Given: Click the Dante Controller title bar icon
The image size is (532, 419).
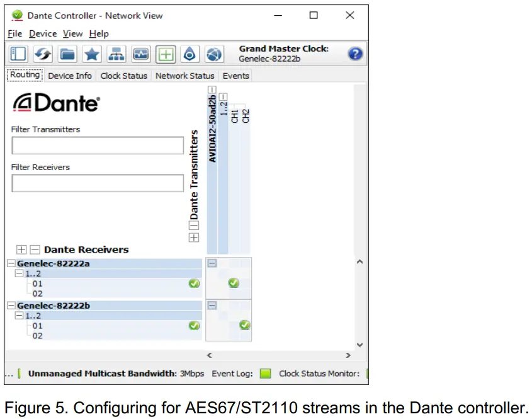Looking at the screenshot, I should coord(16,15).
